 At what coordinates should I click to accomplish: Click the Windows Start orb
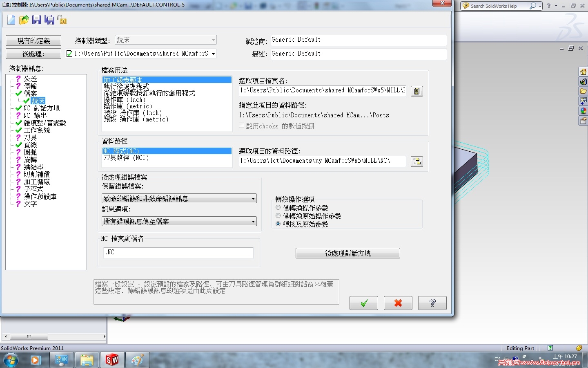point(11,360)
